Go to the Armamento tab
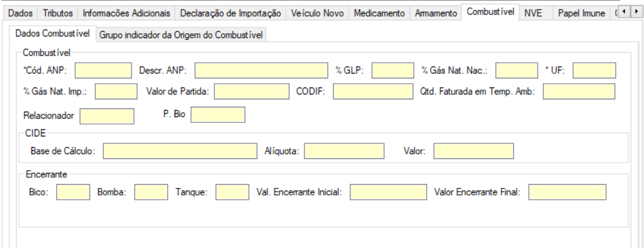Screen dimensions: 644x248 436,12
